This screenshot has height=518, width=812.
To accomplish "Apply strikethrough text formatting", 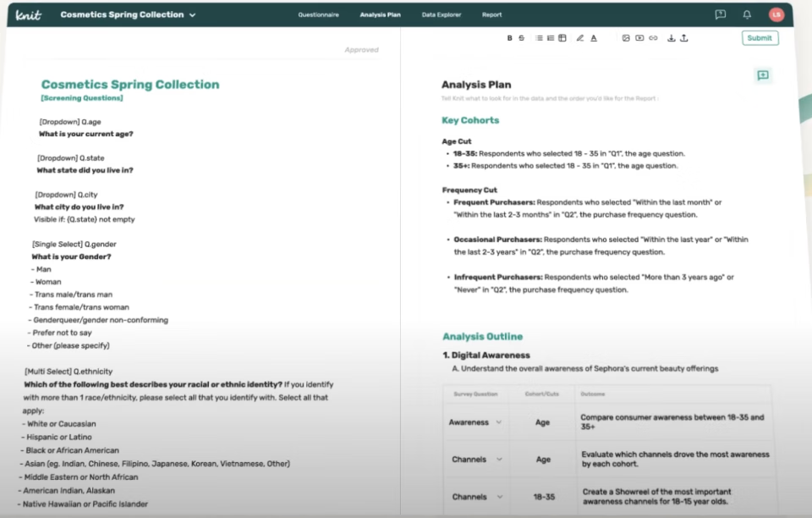I will (x=521, y=38).
